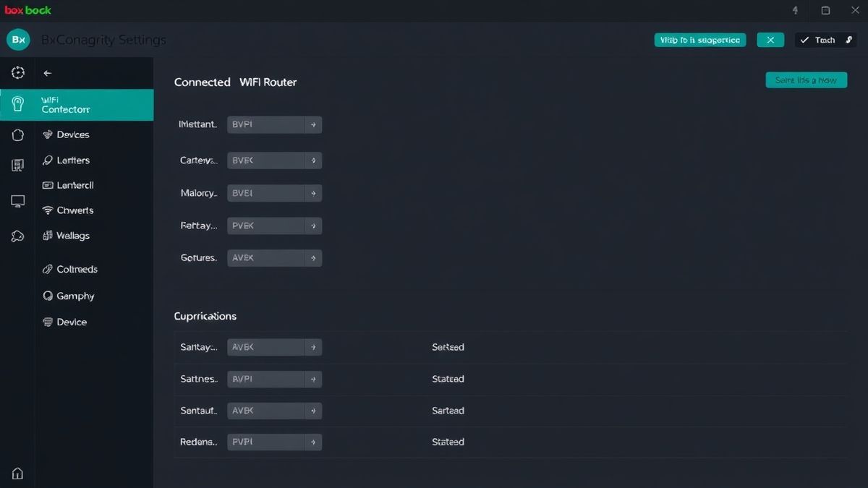Click the pin icon in the title bar
The image size is (868, 488).
(x=796, y=11)
